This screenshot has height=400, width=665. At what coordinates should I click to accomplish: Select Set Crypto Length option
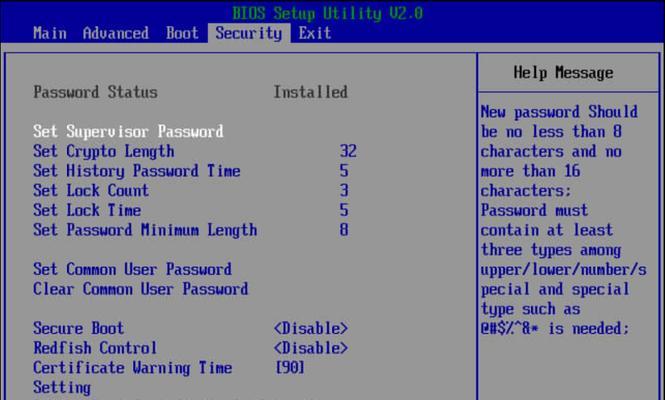103,151
